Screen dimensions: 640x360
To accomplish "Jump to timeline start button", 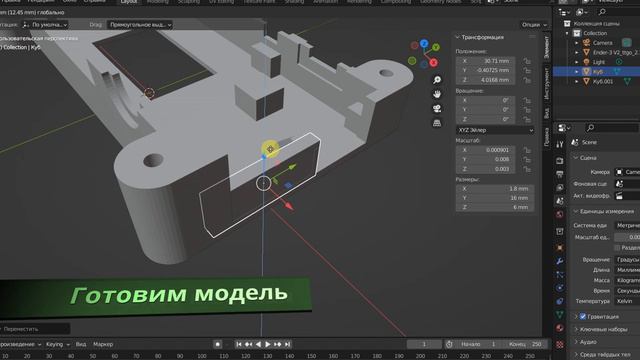I will click(239, 344).
